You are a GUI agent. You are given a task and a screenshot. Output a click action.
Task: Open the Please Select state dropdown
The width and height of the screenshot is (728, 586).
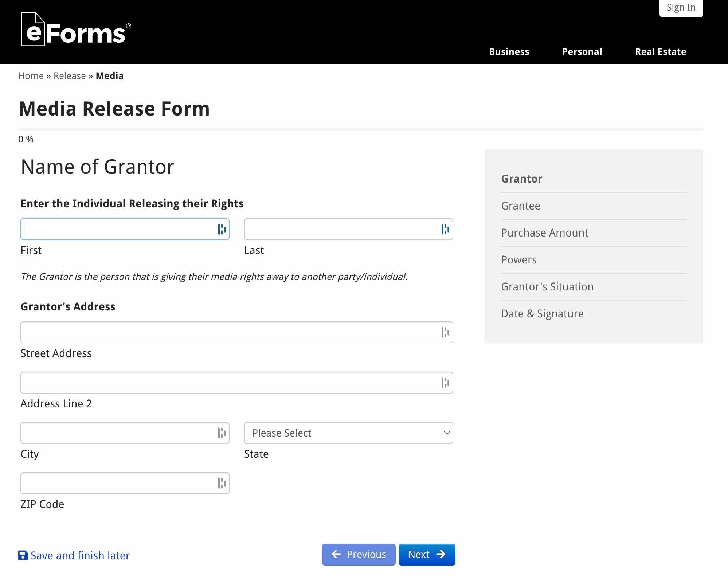pyautogui.click(x=348, y=433)
